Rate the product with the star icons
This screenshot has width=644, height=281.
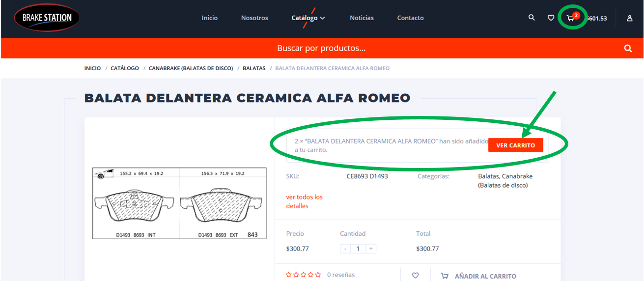tap(304, 275)
